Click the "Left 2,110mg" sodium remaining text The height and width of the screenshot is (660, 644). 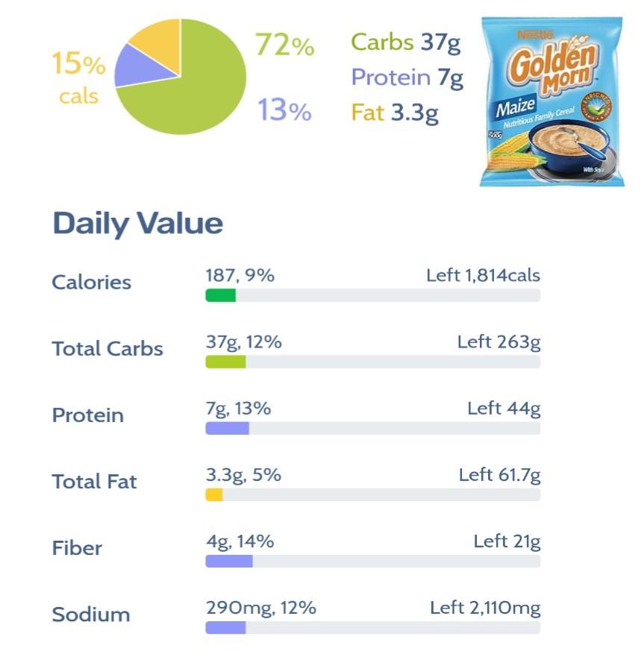tap(485, 608)
